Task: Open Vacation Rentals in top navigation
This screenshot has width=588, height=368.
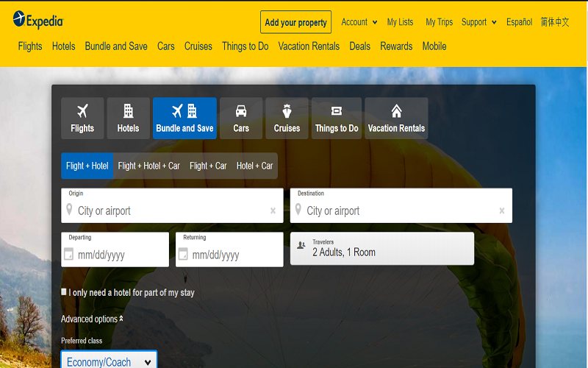Action: coord(309,46)
